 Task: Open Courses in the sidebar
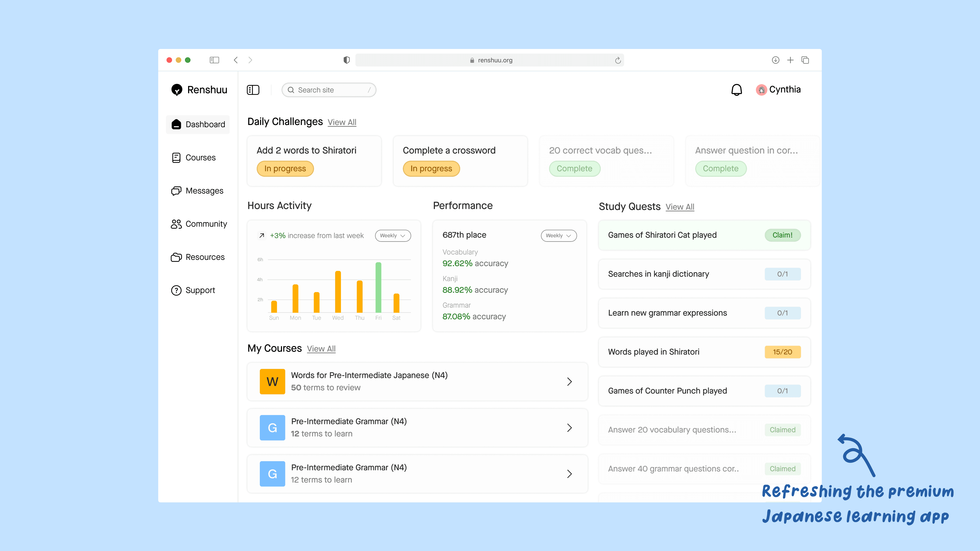200,157
